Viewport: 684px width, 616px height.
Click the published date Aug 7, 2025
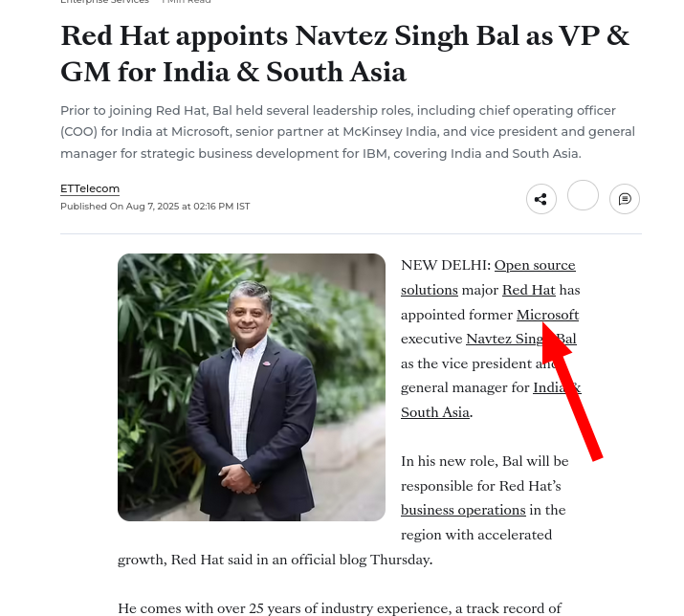point(155,207)
